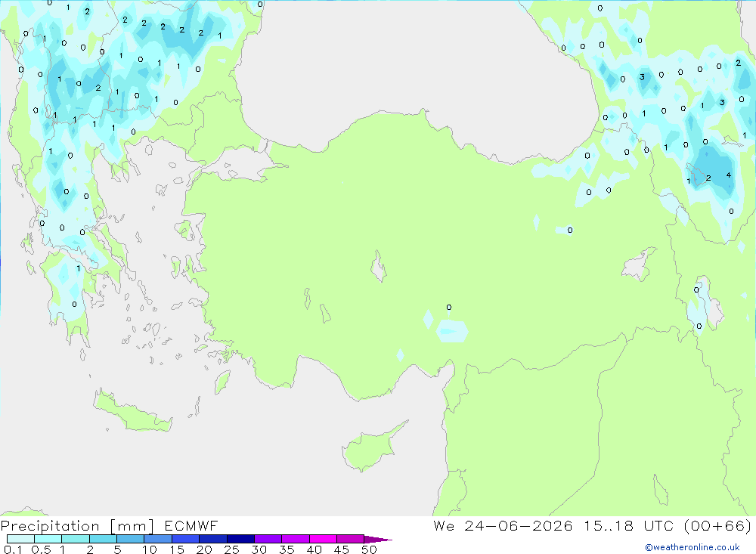This screenshot has width=756, height=554.
Task: Click the '(00+66)' forecast offset text
Action: (717, 525)
